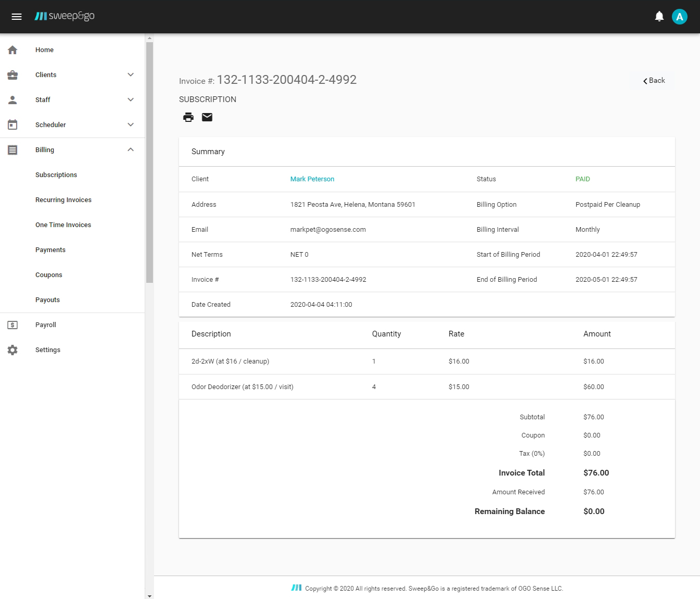Click the Back button
The width and height of the screenshot is (700, 599).
coord(654,81)
